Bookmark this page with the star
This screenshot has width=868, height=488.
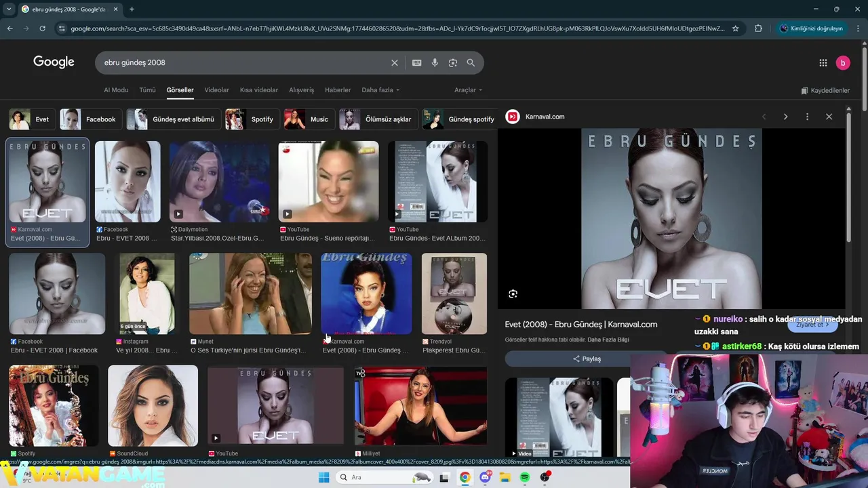point(735,28)
